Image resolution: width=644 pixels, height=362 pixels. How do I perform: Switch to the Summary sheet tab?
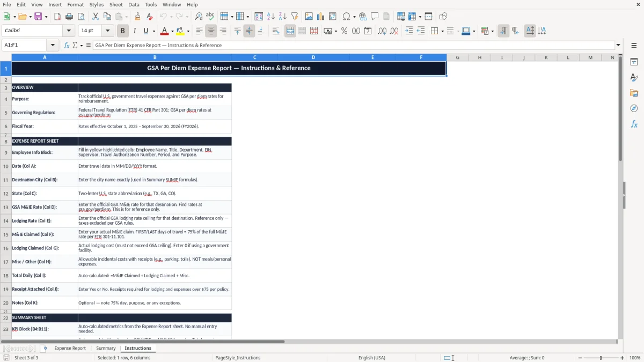point(106,348)
